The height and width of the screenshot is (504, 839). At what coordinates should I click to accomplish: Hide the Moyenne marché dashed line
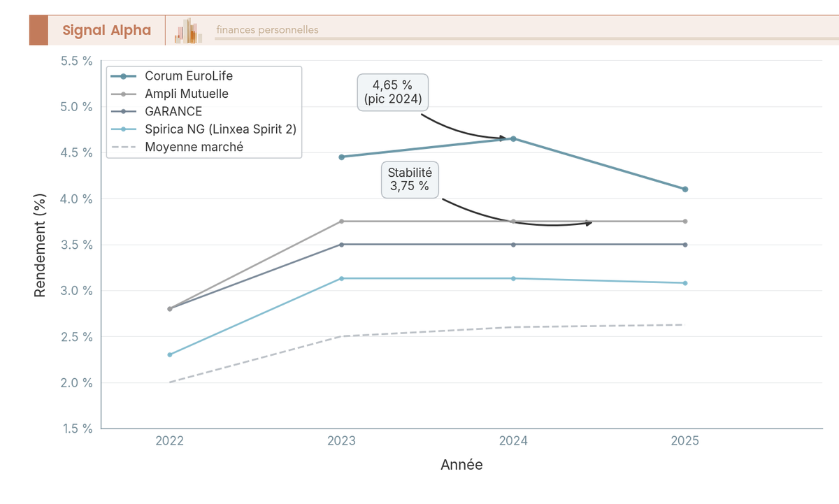click(193, 146)
